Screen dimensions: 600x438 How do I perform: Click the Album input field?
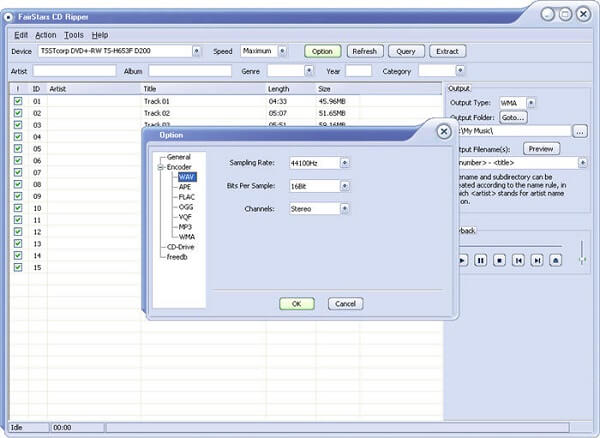(x=190, y=71)
